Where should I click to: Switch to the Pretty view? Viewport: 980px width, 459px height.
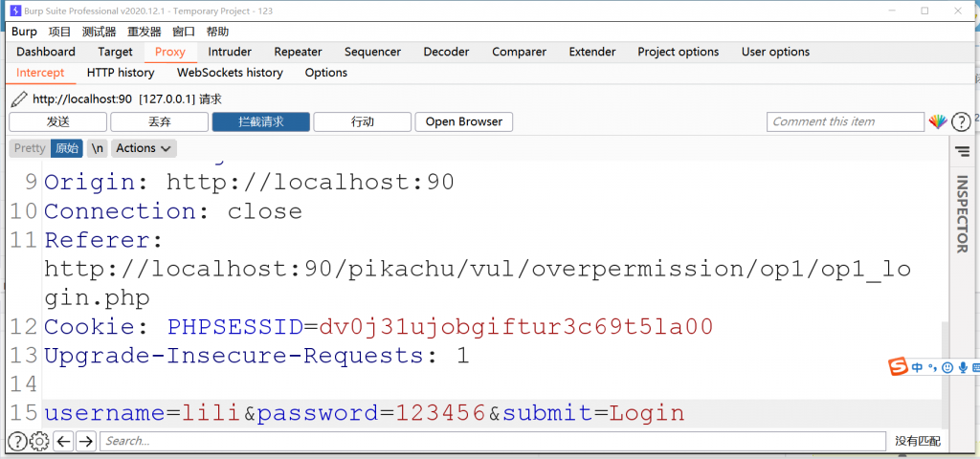click(x=30, y=148)
